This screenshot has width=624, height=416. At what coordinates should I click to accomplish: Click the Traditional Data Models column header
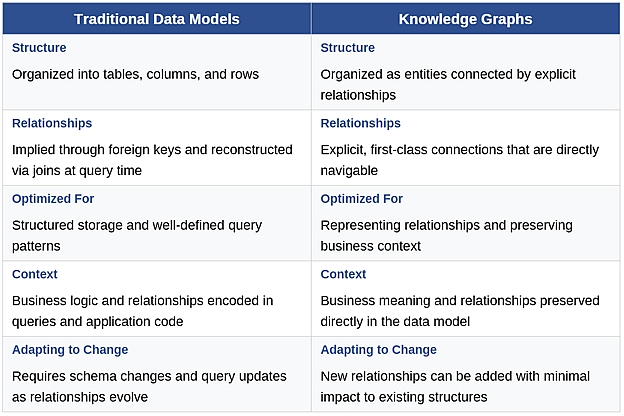(156, 18)
